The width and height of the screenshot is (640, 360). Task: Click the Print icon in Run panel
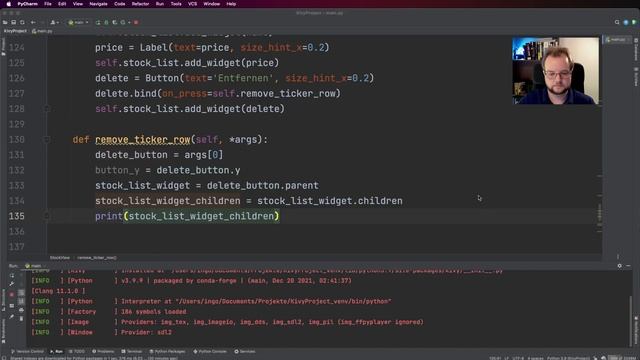pos(21,310)
